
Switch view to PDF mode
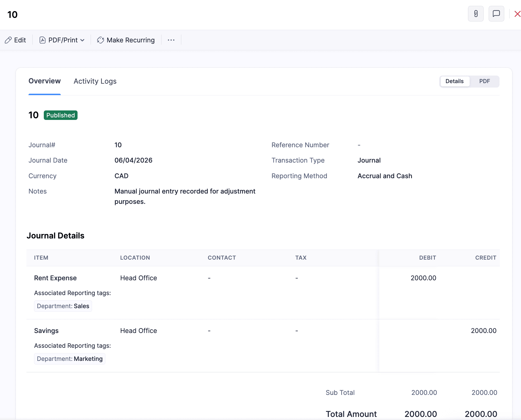click(484, 81)
